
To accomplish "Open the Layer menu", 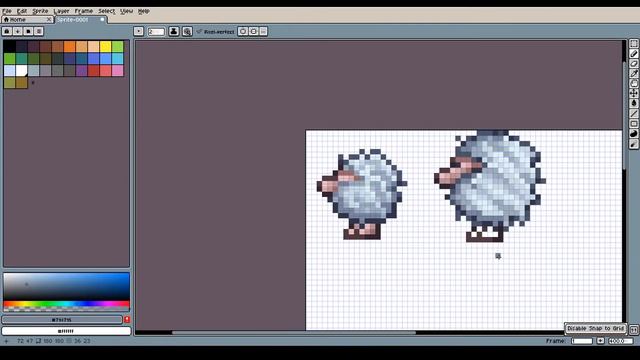I will pyautogui.click(x=61, y=11).
